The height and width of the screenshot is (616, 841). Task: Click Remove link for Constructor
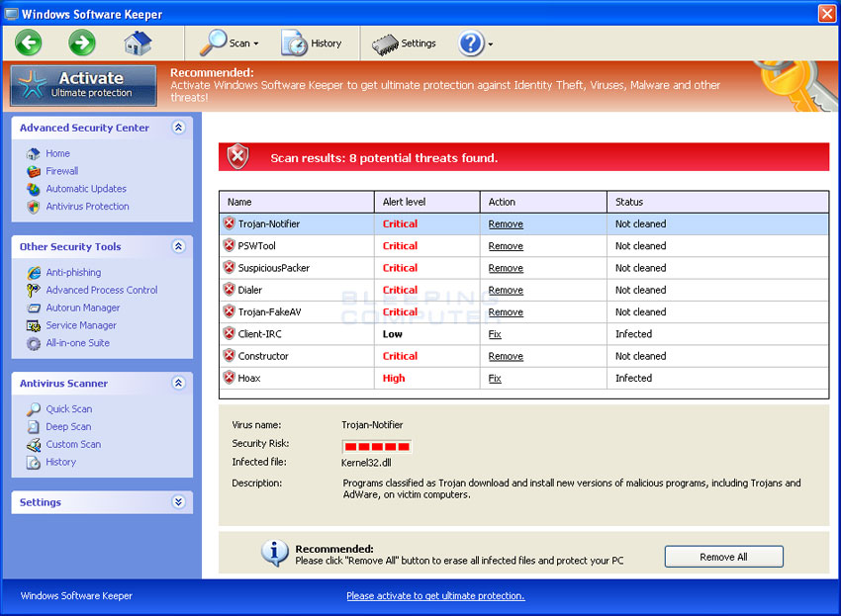pos(506,356)
